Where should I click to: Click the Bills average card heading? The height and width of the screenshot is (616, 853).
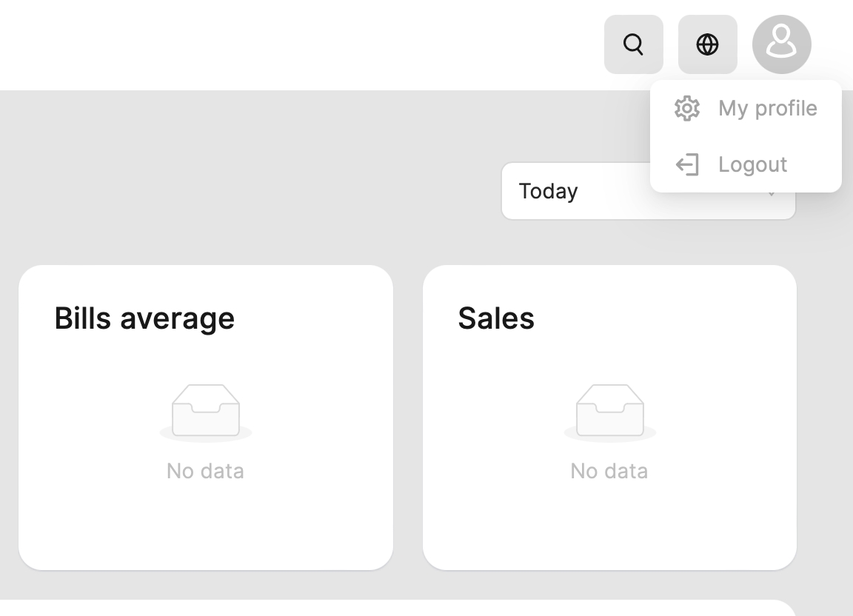click(x=144, y=318)
